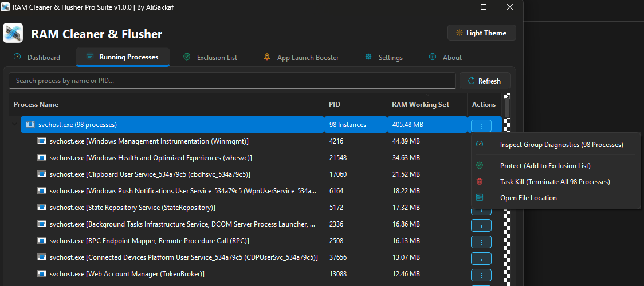Toggle the Light Theme button

481,33
